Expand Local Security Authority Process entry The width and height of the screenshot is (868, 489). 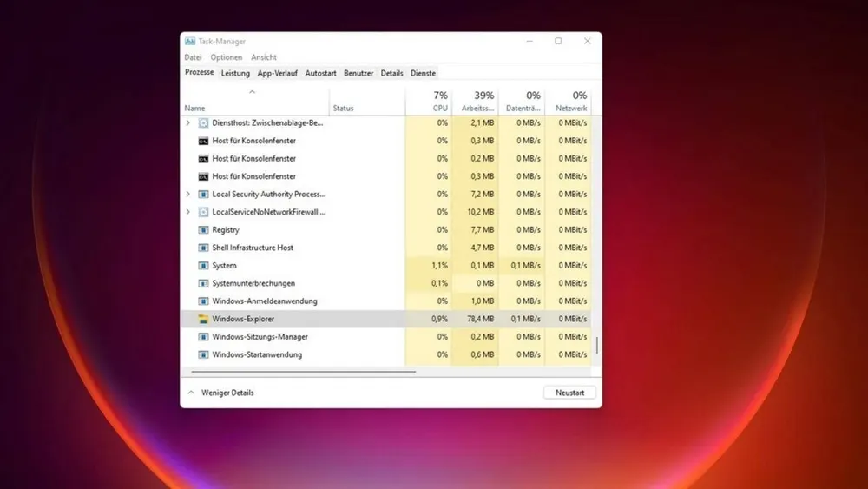[x=188, y=195]
